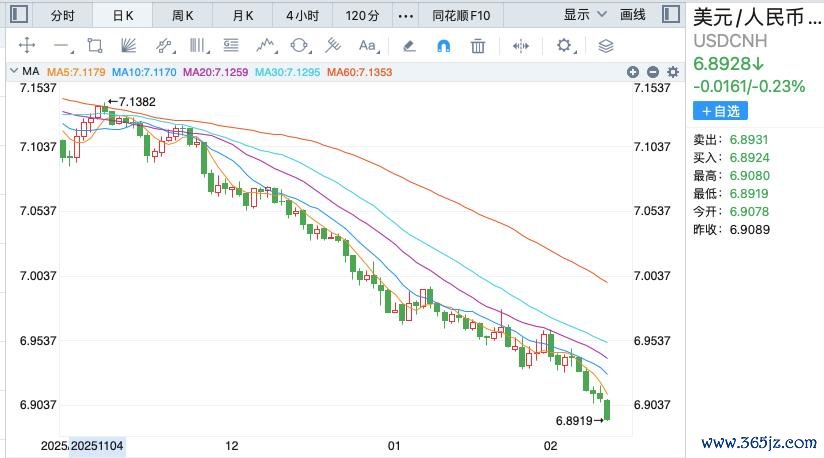
Task: Click the trash delete drawings icon
Action: [478, 46]
